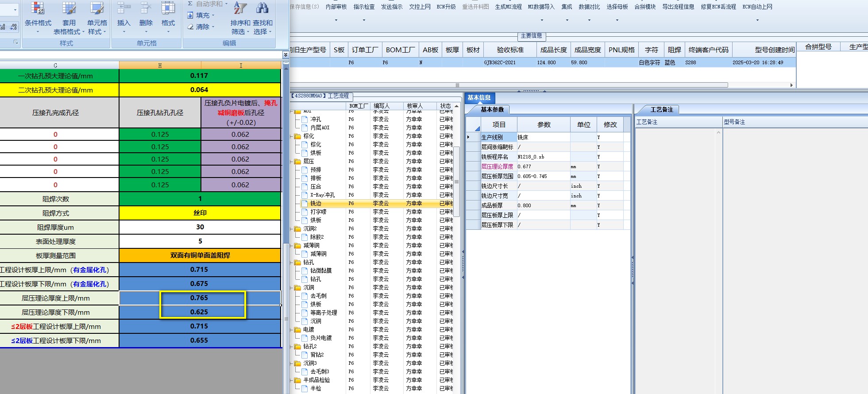Click the 修复ECN丢流程 button
This screenshot has width=868, height=394.
tap(718, 7)
